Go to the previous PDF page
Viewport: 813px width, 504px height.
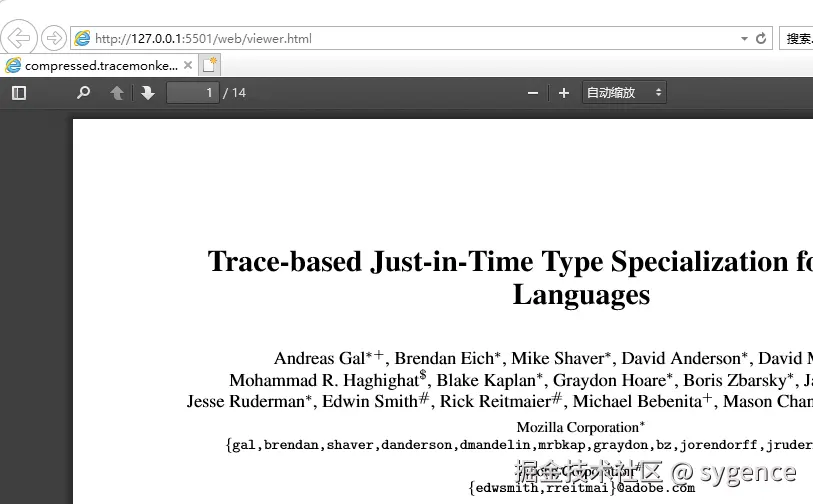[x=117, y=93]
